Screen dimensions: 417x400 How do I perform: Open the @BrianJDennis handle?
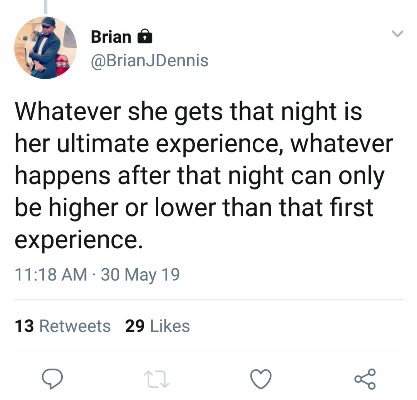pos(150,61)
